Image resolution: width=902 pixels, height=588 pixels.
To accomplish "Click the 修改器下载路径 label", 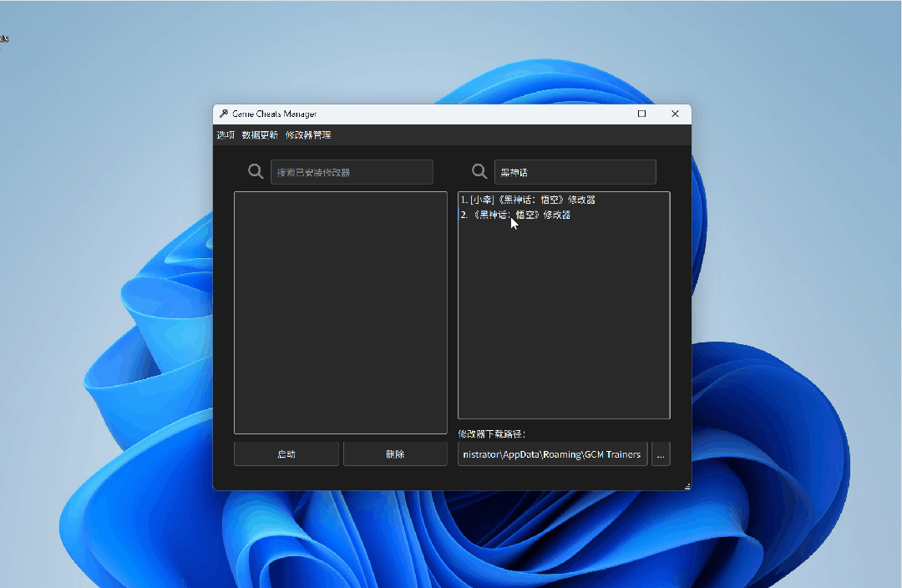I will coord(491,434).
